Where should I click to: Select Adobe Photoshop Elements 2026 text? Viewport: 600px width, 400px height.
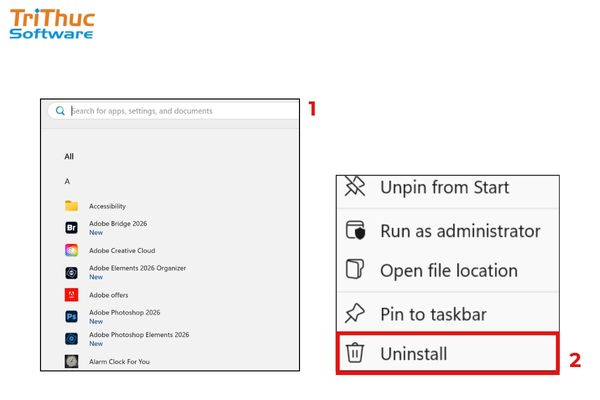click(x=139, y=335)
